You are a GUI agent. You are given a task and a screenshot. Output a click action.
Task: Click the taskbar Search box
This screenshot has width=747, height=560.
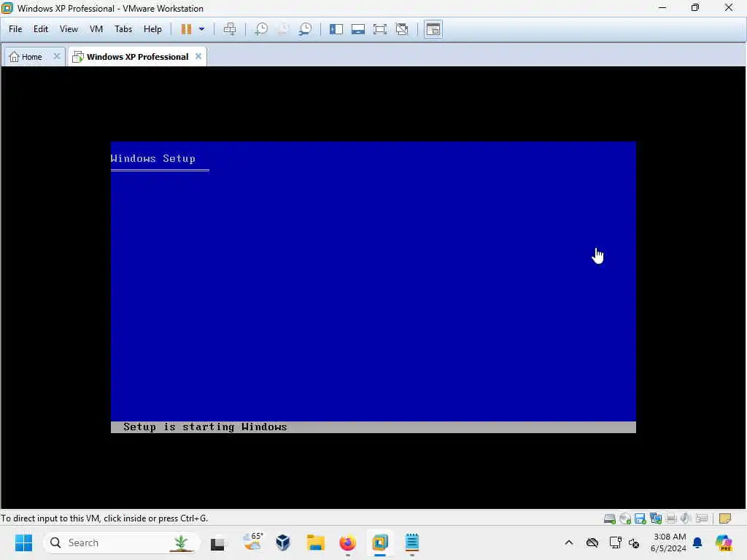(121, 542)
